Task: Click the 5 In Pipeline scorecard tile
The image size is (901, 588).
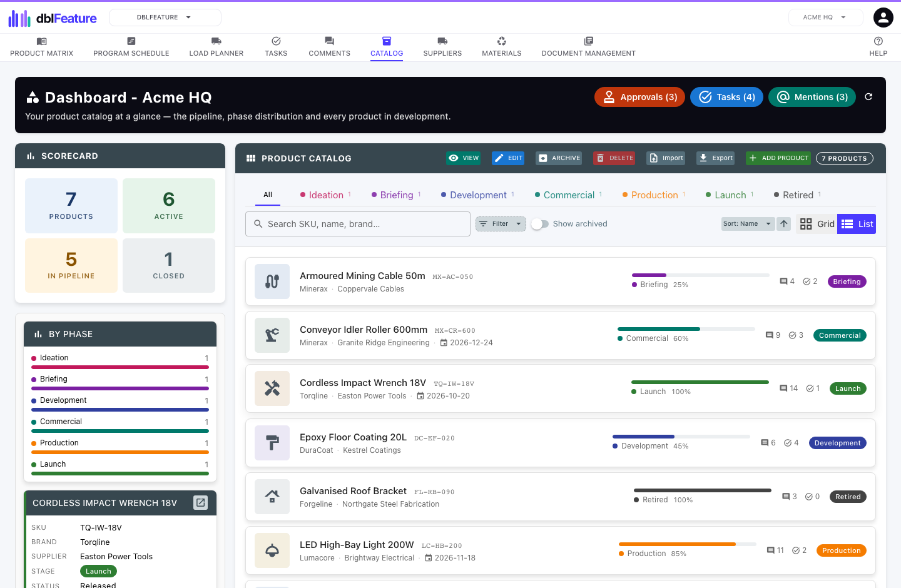Action: point(71,265)
